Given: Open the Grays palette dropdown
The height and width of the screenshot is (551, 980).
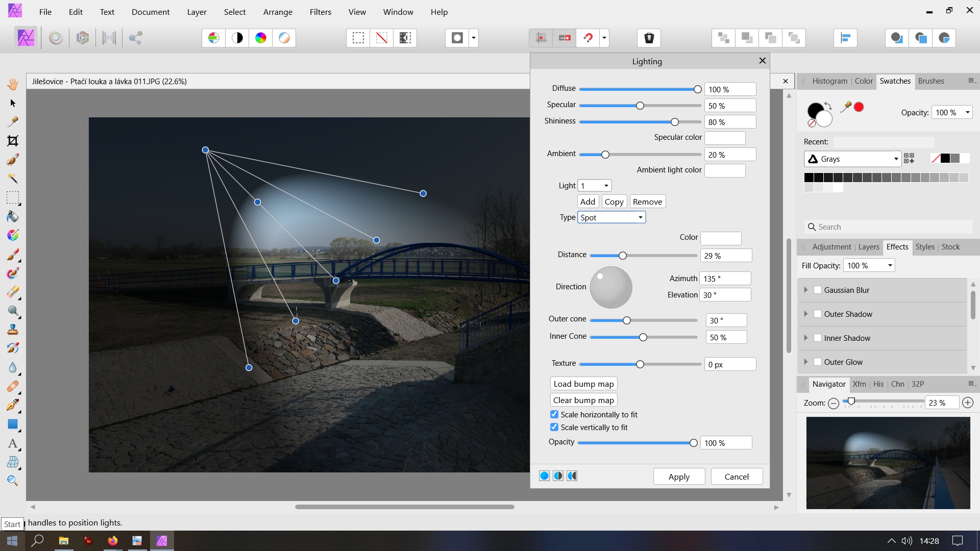Looking at the screenshot, I should [x=852, y=159].
